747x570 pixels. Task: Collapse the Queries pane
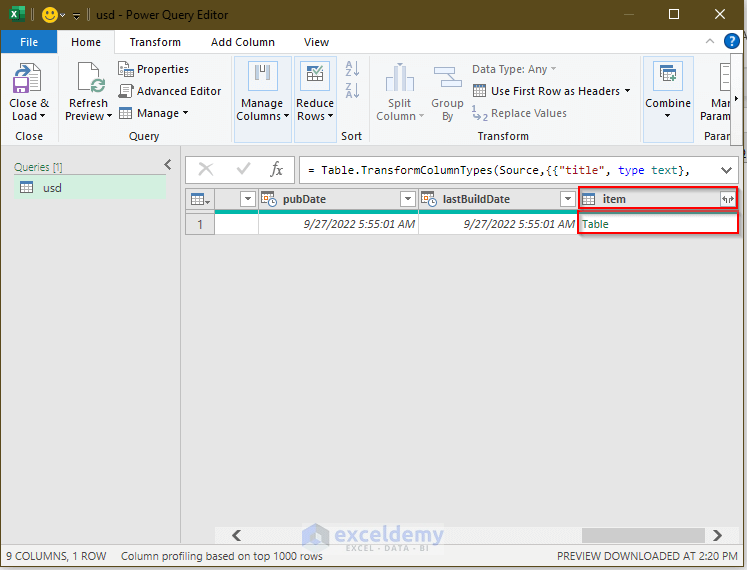(x=168, y=164)
